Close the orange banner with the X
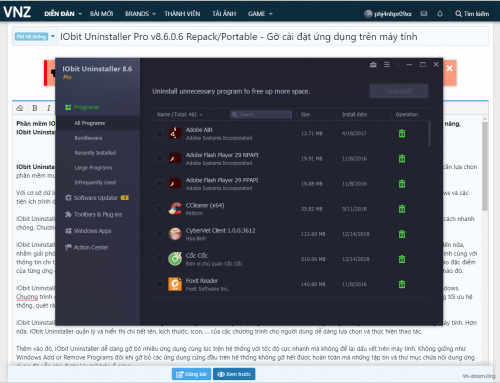 (x=449, y=68)
